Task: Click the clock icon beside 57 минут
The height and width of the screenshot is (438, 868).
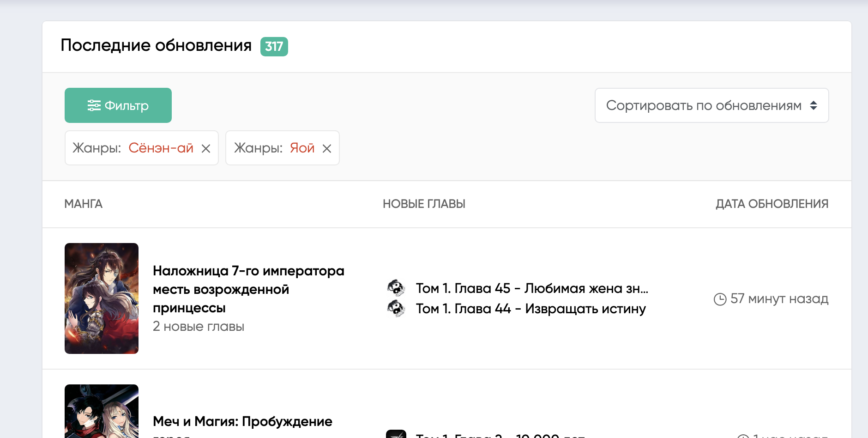Action: pyautogui.click(x=720, y=299)
